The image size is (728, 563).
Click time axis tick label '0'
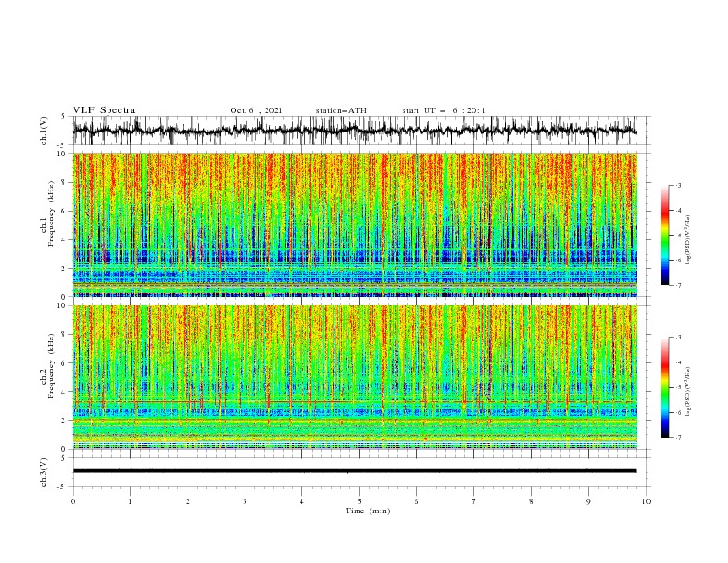click(73, 501)
